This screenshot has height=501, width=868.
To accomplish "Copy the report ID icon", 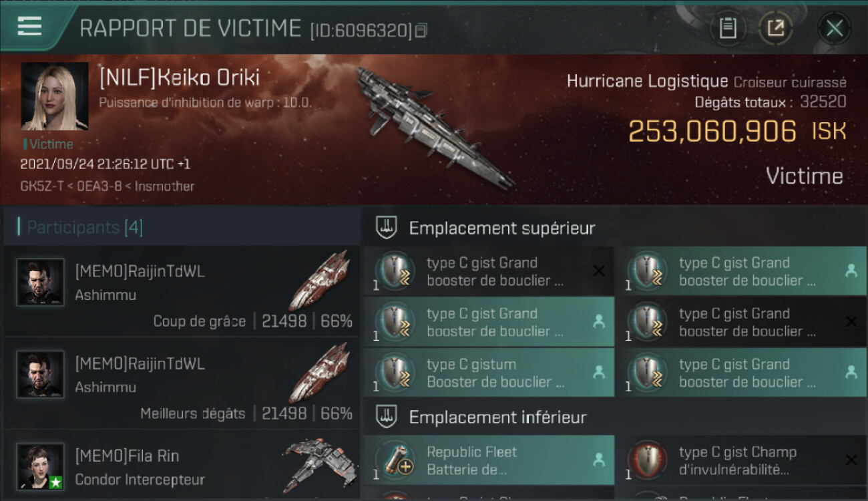I will [421, 31].
